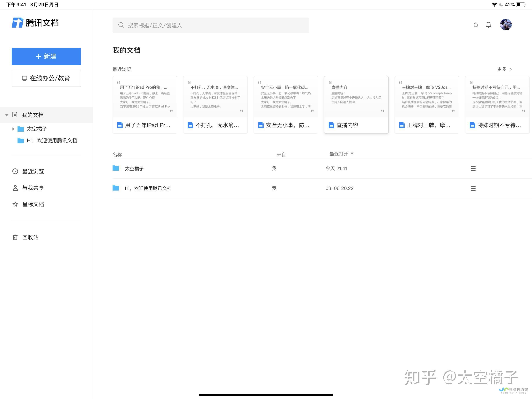Click the battery indicator in status bar
This screenshot has height=399, width=532.
[x=521, y=4]
